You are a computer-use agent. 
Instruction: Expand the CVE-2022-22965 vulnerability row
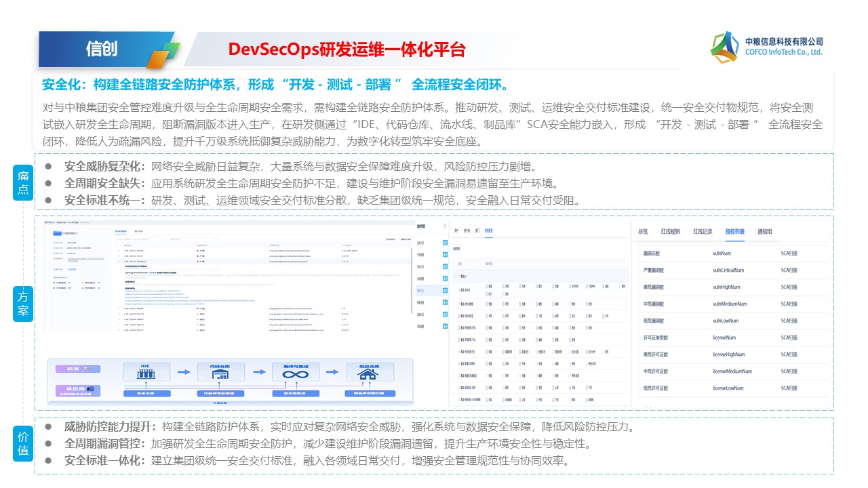point(119,250)
